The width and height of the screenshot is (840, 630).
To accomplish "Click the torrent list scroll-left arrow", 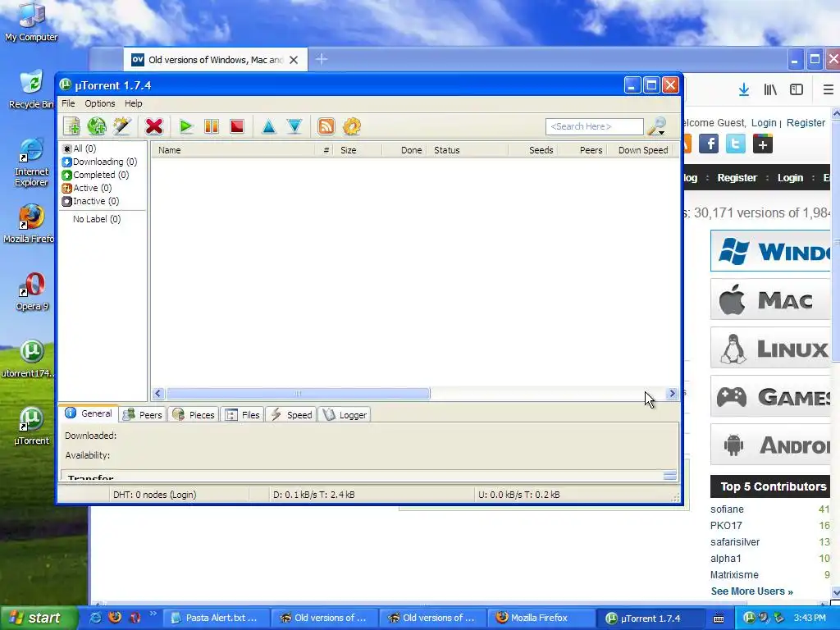I will 158,394.
